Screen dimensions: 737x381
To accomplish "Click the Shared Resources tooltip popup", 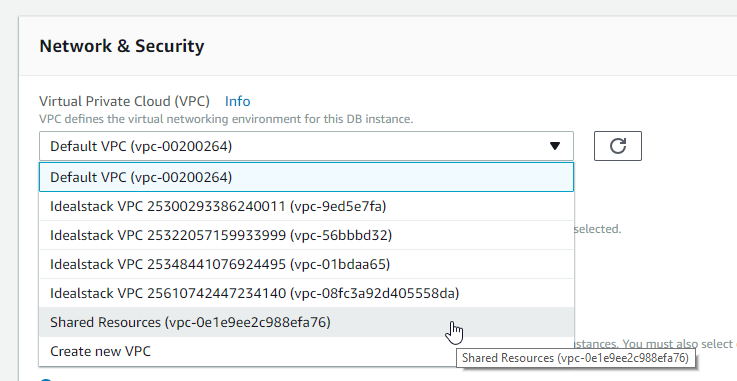I will tap(575, 358).
